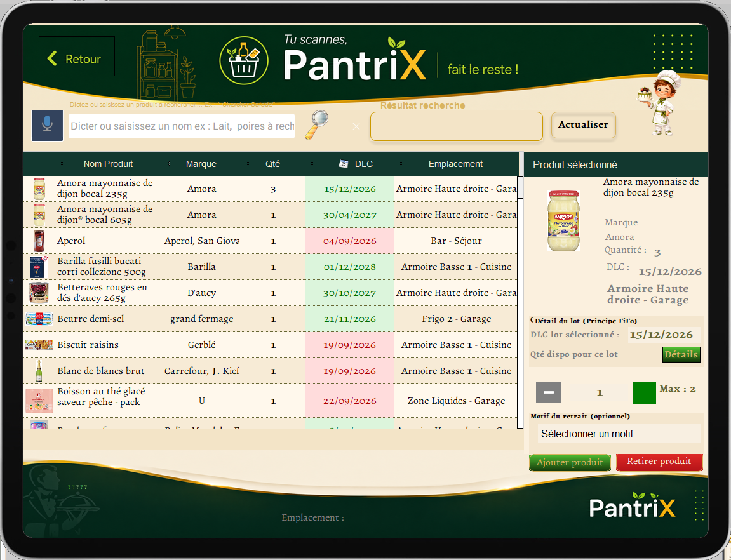Click the Beurre demi-sel thumbnail
The width and height of the screenshot is (731, 560).
click(39, 319)
